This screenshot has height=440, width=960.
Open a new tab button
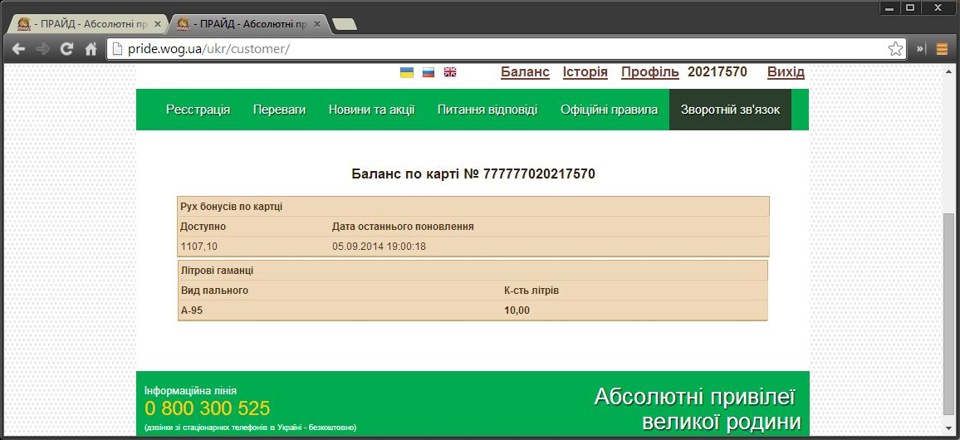click(x=346, y=24)
